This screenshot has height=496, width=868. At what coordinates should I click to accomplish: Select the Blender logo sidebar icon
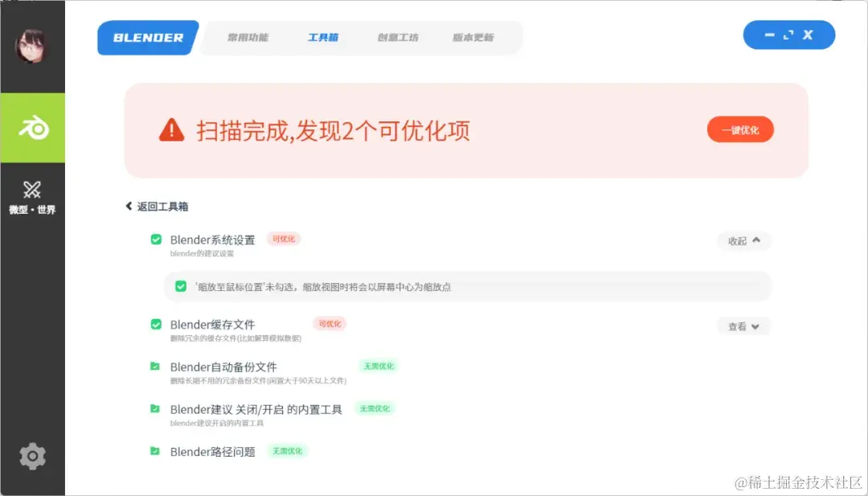33,128
